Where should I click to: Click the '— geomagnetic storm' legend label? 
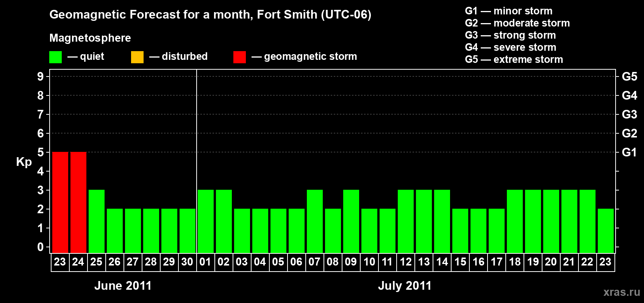tap(304, 56)
